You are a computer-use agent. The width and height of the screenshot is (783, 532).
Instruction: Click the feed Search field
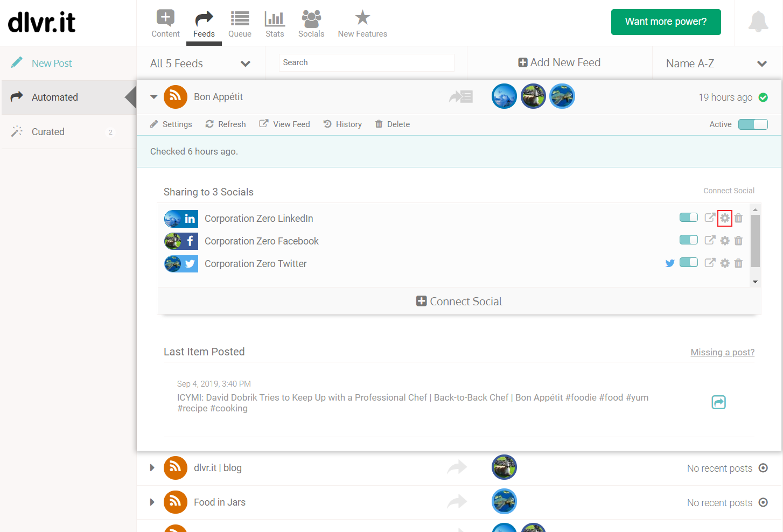[x=367, y=62]
